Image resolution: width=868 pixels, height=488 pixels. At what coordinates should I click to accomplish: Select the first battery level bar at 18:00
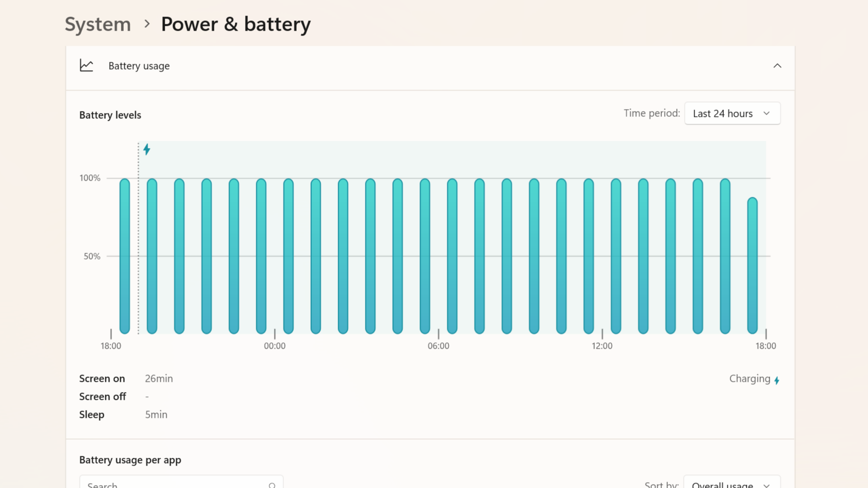[123, 256]
